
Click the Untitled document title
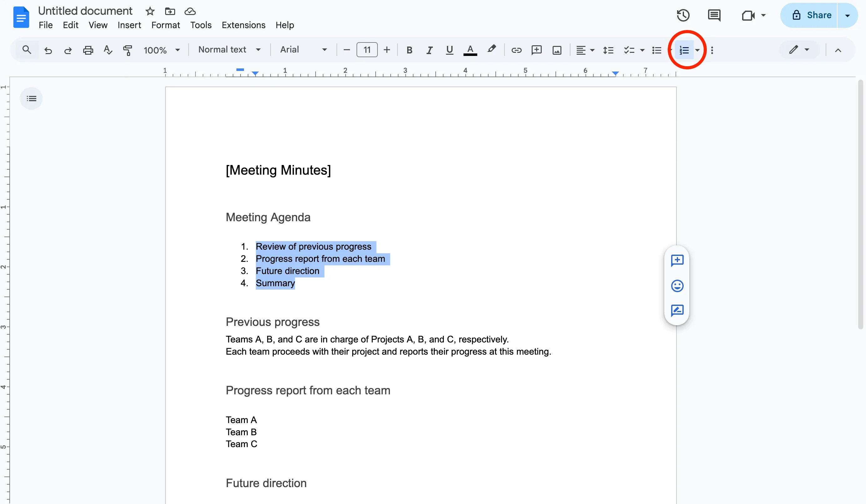(85, 11)
